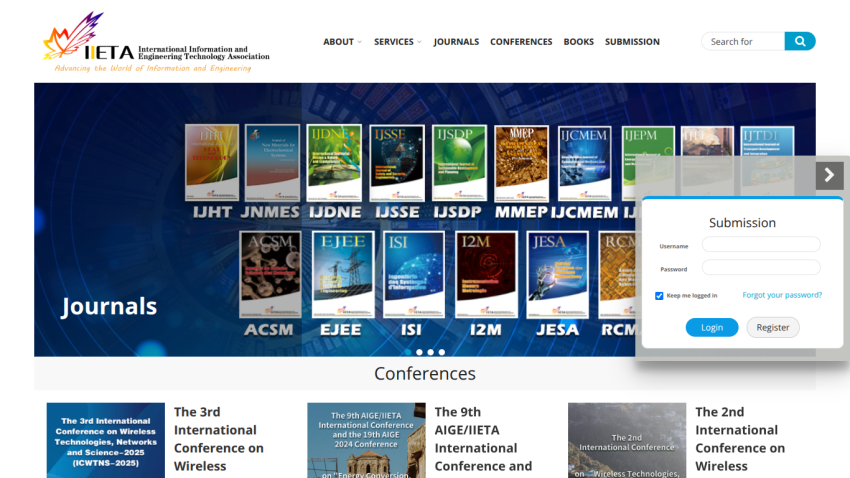Click the Username field
Image resolution: width=850 pixels, height=478 pixels.
(x=761, y=244)
